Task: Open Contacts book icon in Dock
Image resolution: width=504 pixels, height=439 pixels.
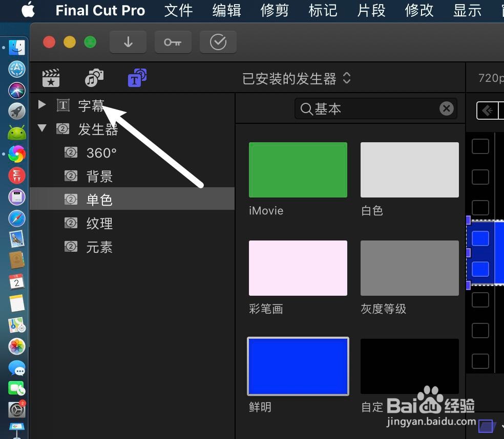Action: point(17,260)
